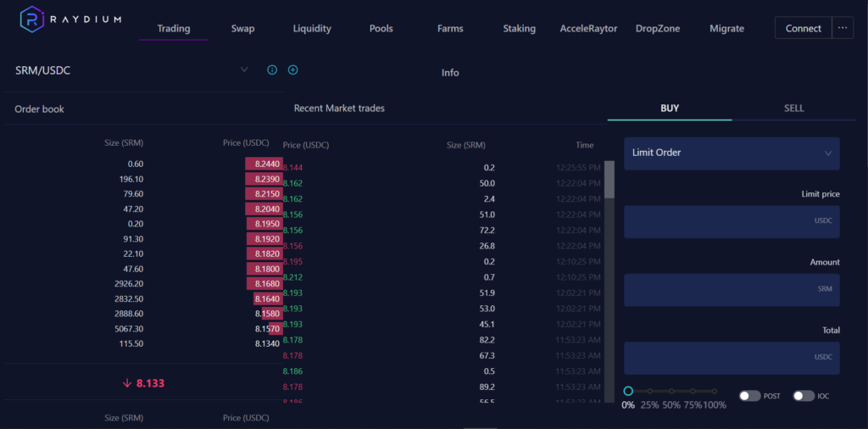Focus the Amount SRM input field
This screenshot has height=429, width=868.
pos(732,289)
